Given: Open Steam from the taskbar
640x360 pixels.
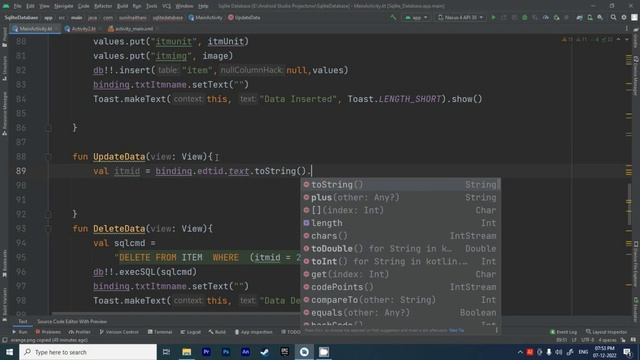Looking at the screenshot, I should (265, 352).
